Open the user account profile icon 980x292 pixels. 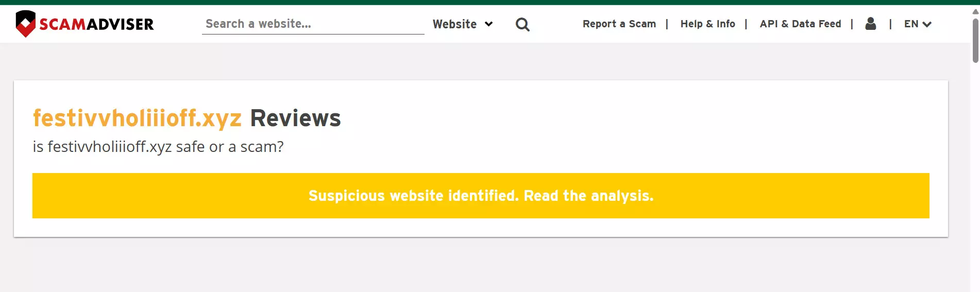870,24
